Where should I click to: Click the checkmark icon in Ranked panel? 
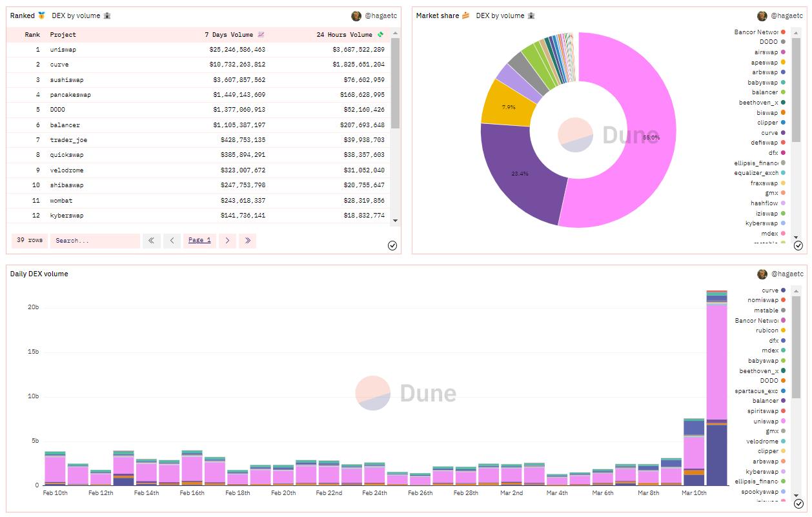tap(392, 245)
